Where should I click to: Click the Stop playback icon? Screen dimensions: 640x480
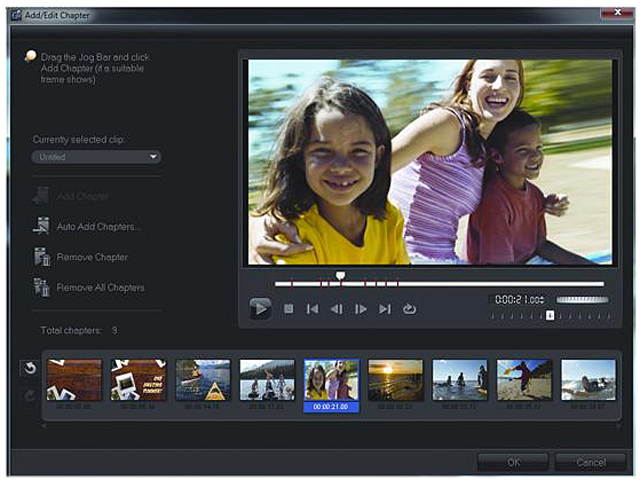coord(288,309)
